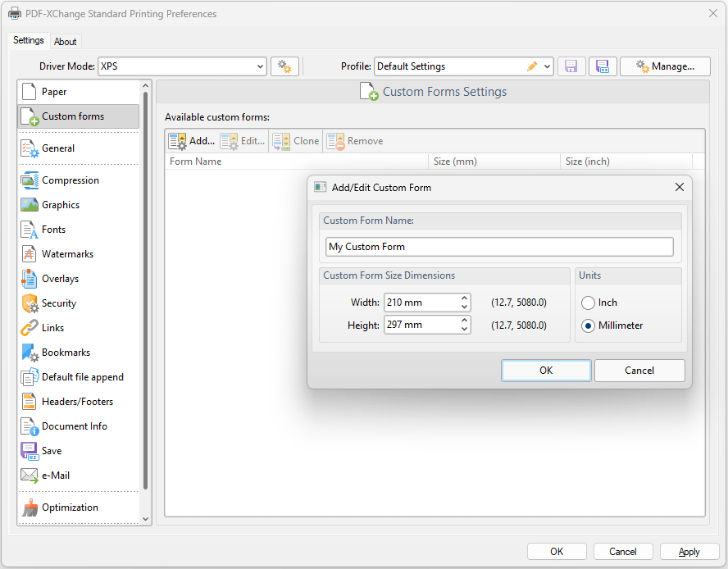Increase the Width value with the up arrow

coord(465,298)
